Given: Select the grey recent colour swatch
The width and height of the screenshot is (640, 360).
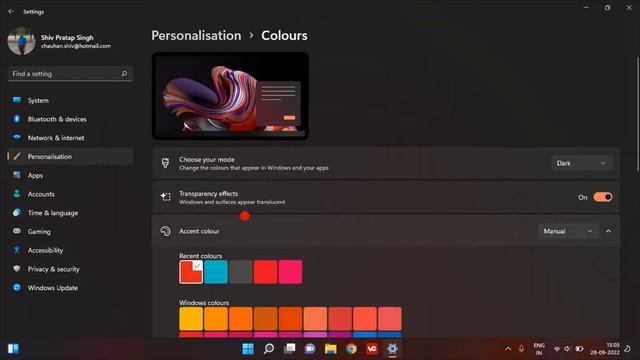Looking at the screenshot, I should (241, 272).
